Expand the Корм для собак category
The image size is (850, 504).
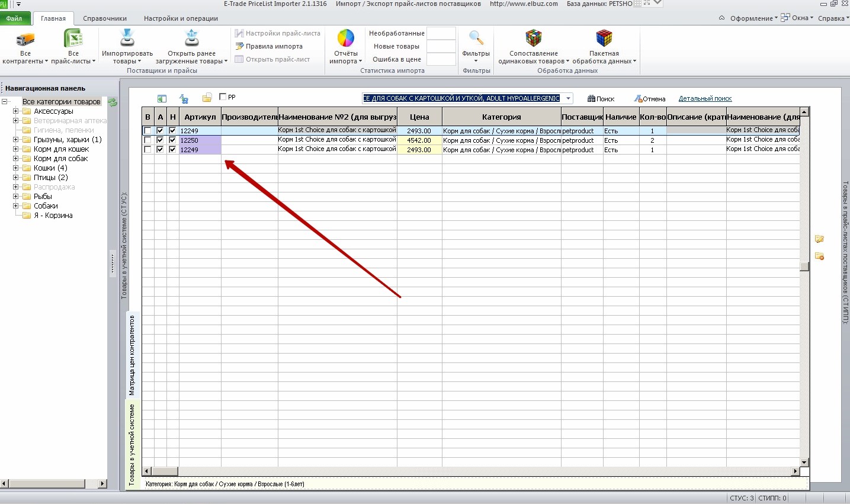[x=16, y=159]
